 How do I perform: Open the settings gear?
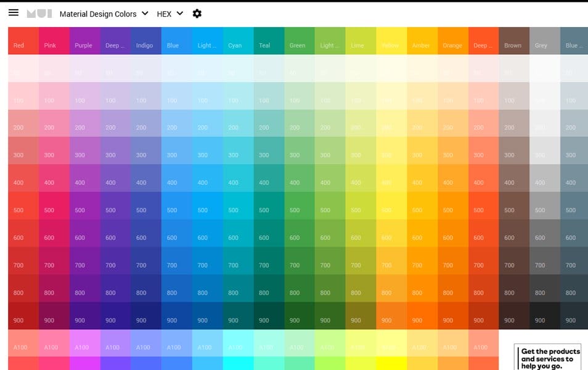point(197,13)
